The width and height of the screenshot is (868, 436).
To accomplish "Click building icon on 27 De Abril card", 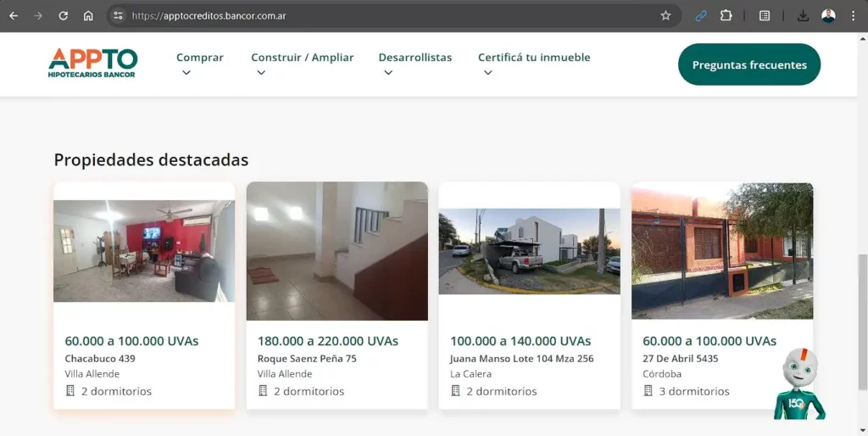I will [x=648, y=391].
